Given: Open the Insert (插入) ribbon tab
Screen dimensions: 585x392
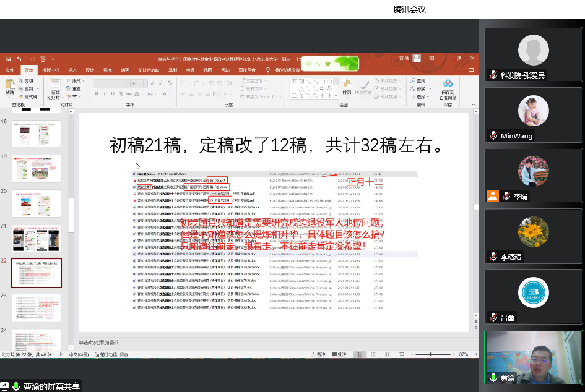Looking at the screenshot, I should tap(72, 70).
